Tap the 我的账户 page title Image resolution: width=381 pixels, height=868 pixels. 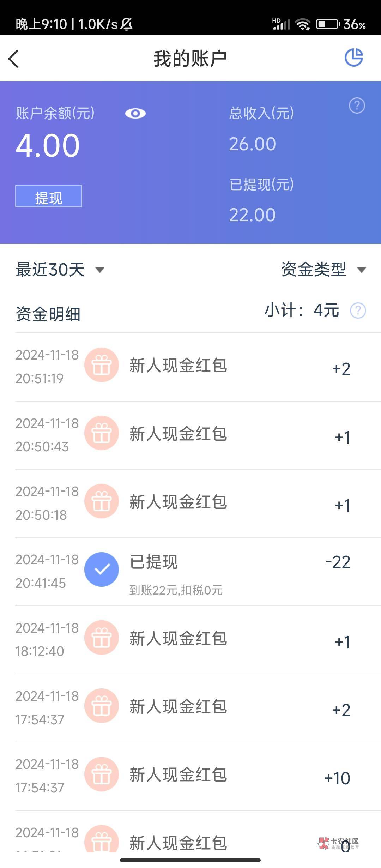click(190, 59)
